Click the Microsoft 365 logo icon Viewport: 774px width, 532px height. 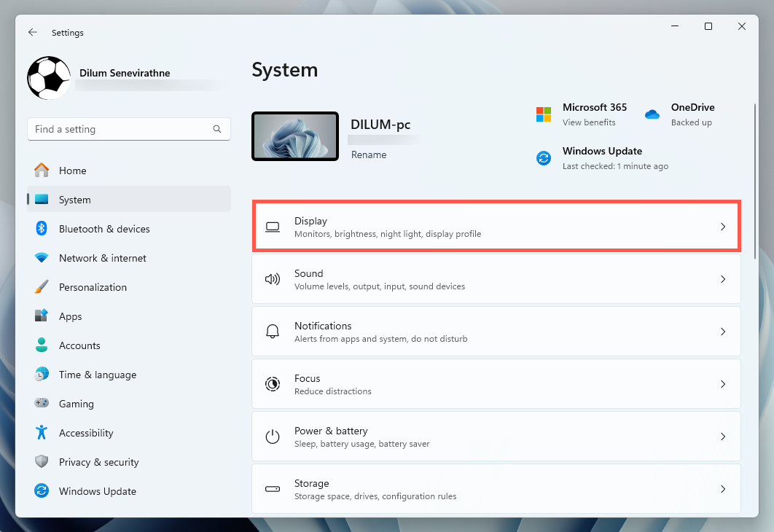click(x=544, y=114)
